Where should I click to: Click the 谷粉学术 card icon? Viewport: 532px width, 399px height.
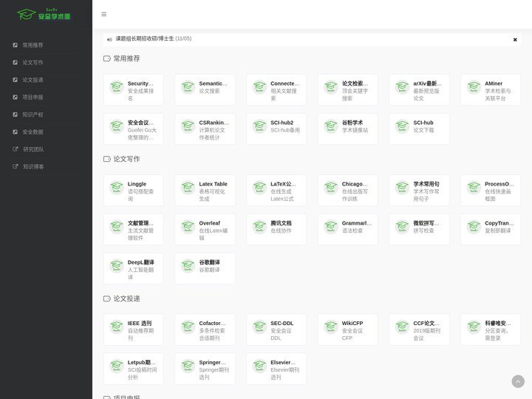[x=331, y=126]
